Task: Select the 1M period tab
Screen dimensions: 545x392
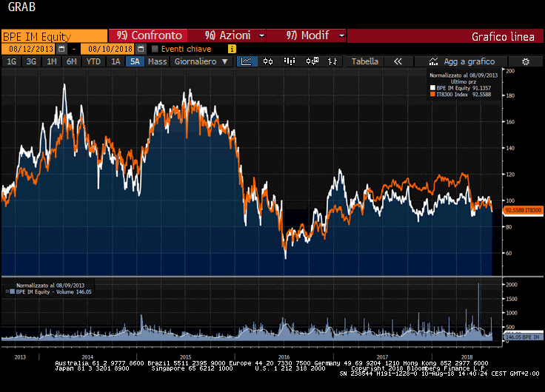Action: [x=51, y=61]
